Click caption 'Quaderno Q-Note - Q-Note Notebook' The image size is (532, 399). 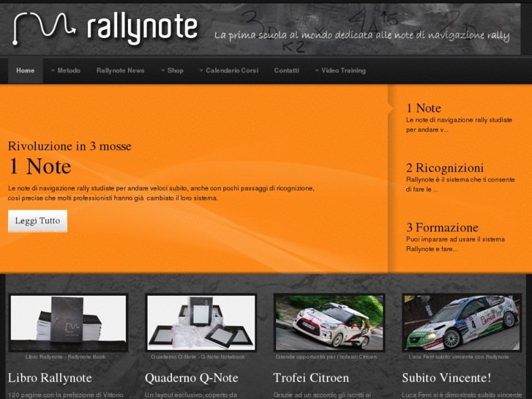click(198, 357)
